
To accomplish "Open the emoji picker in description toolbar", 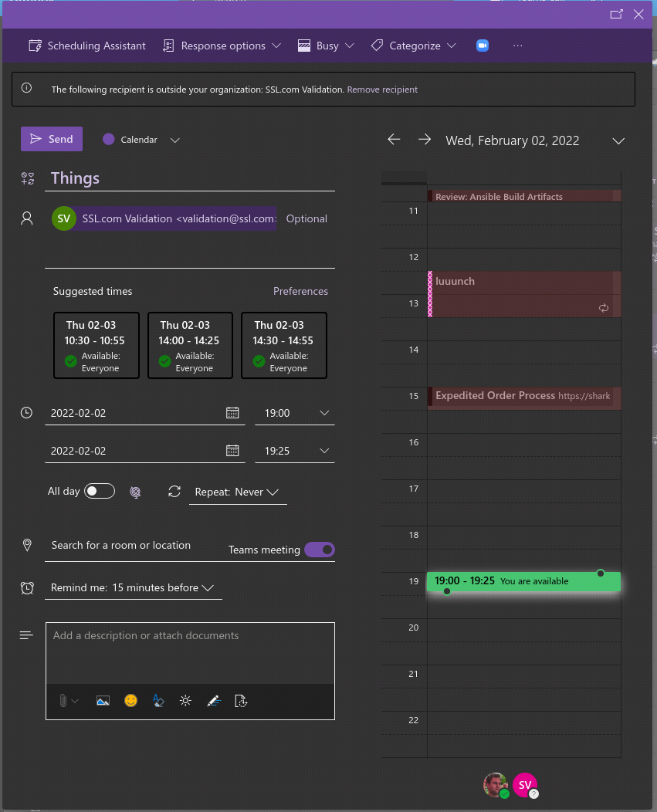I will pos(130,700).
